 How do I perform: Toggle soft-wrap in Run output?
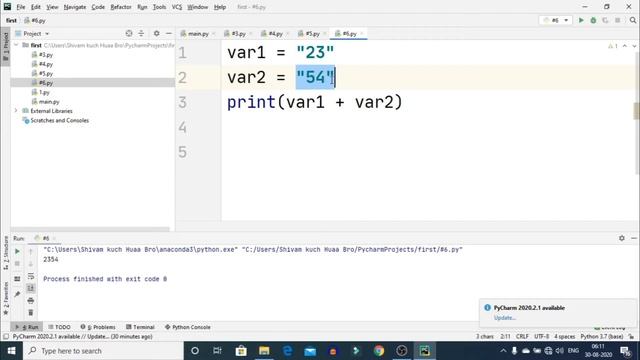click(31, 276)
